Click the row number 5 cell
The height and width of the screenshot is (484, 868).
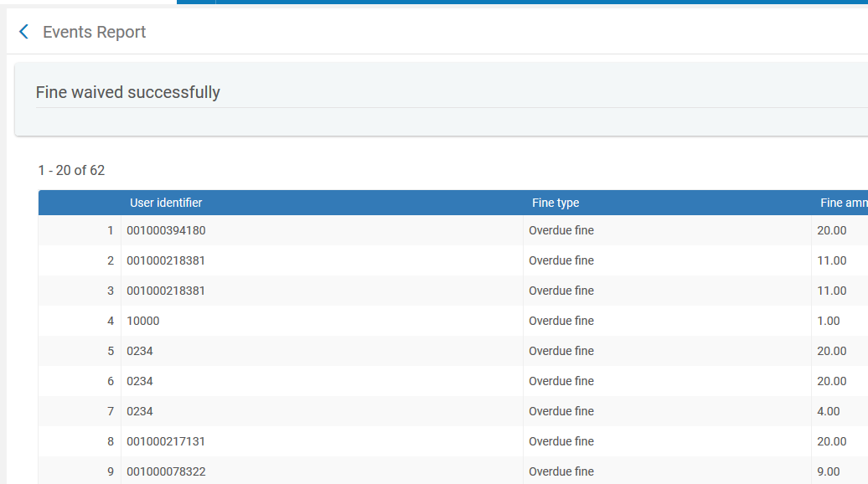point(110,351)
